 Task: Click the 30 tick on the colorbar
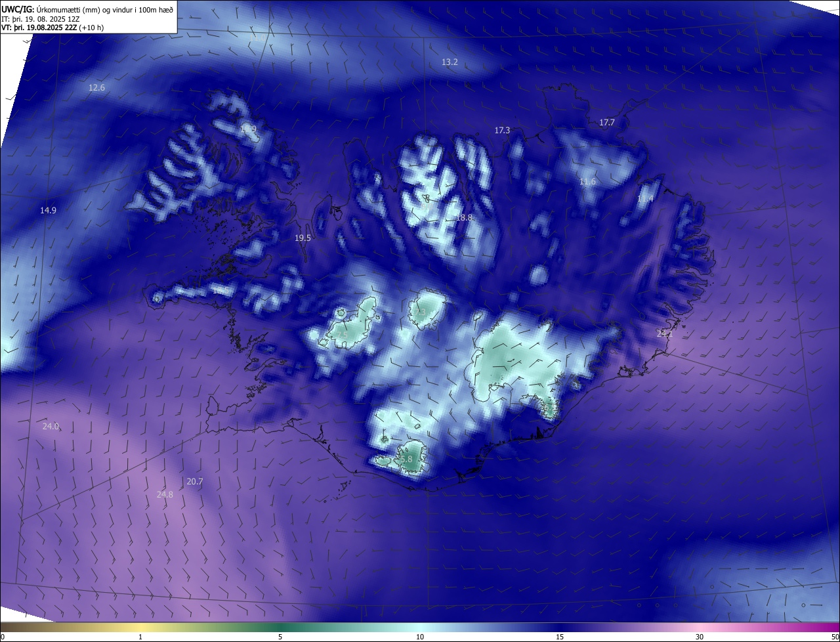pos(700,637)
